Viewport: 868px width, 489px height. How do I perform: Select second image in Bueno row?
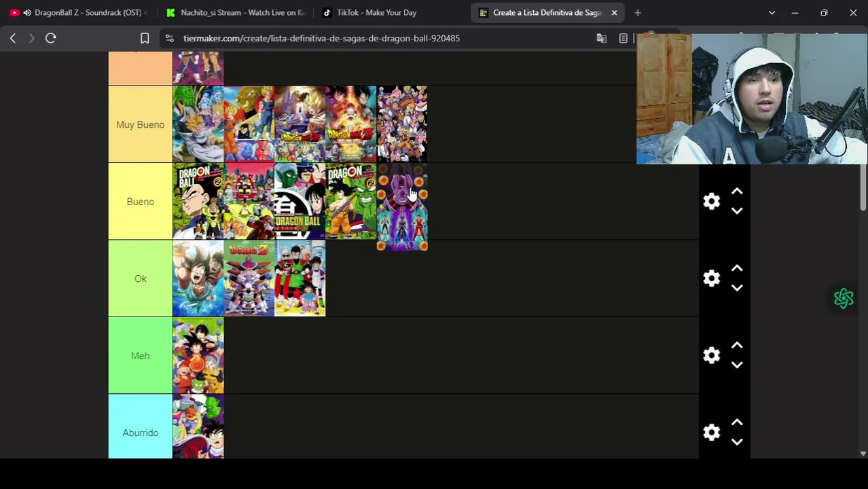(249, 201)
